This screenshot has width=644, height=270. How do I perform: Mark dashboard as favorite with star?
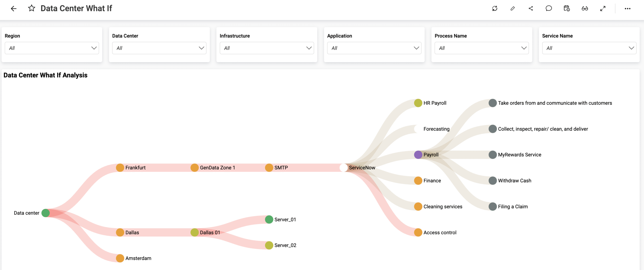point(31,8)
